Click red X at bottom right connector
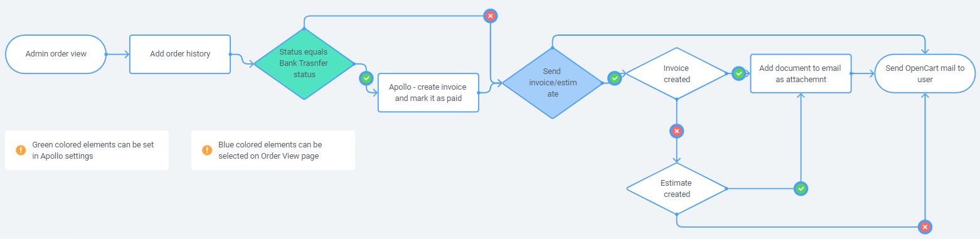Viewport: 980px width, 239px height. pos(924,226)
